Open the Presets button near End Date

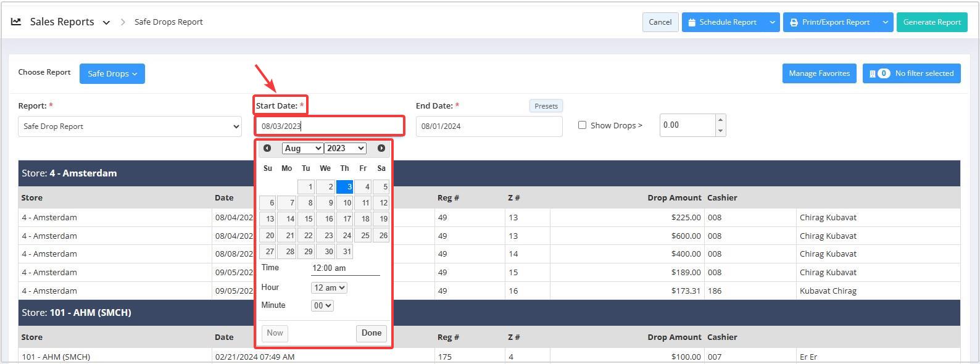click(546, 106)
